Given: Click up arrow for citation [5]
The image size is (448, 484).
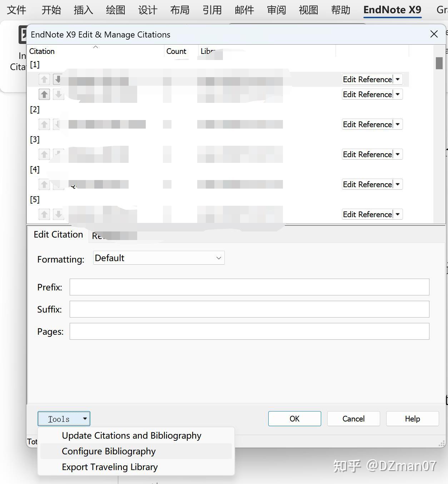Looking at the screenshot, I should coord(44,214).
